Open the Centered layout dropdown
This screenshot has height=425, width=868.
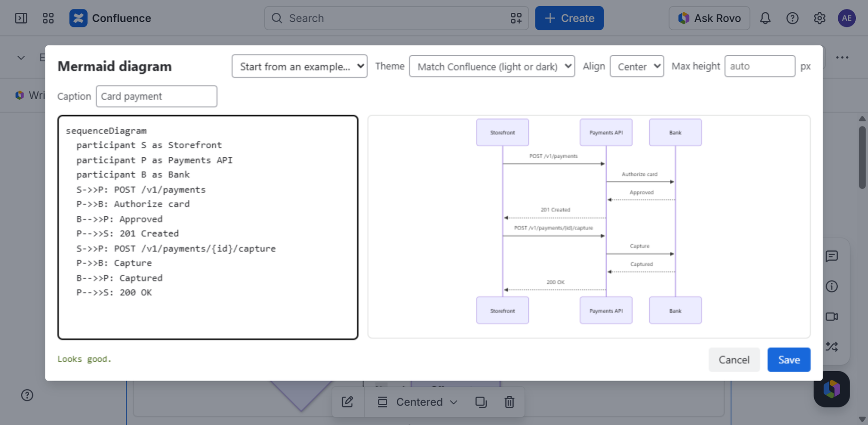click(x=418, y=402)
